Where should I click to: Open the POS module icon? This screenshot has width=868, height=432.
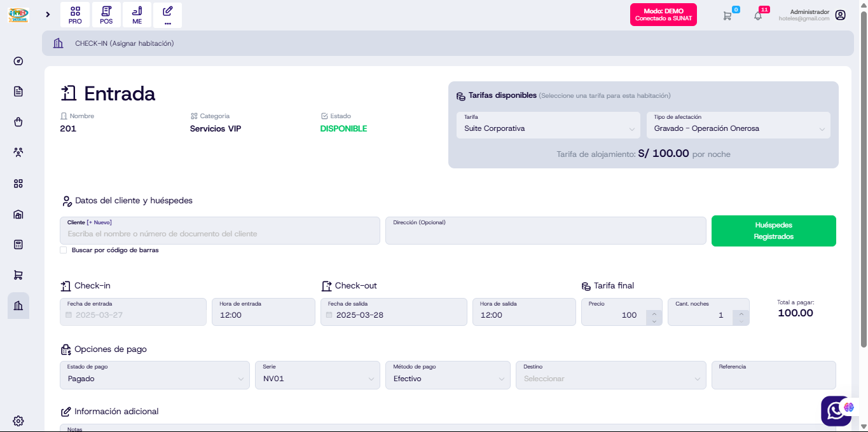(x=106, y=15)
